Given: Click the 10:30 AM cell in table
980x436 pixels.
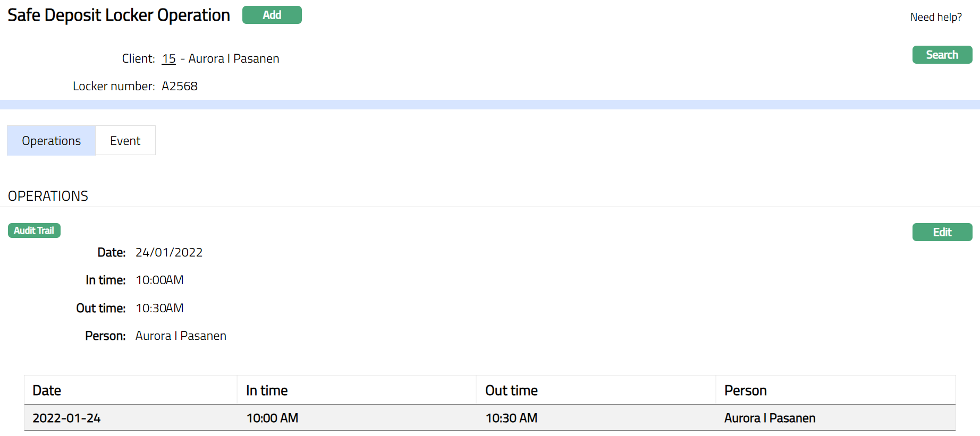Looking at the screenshot, I should (x=511, y=418).
